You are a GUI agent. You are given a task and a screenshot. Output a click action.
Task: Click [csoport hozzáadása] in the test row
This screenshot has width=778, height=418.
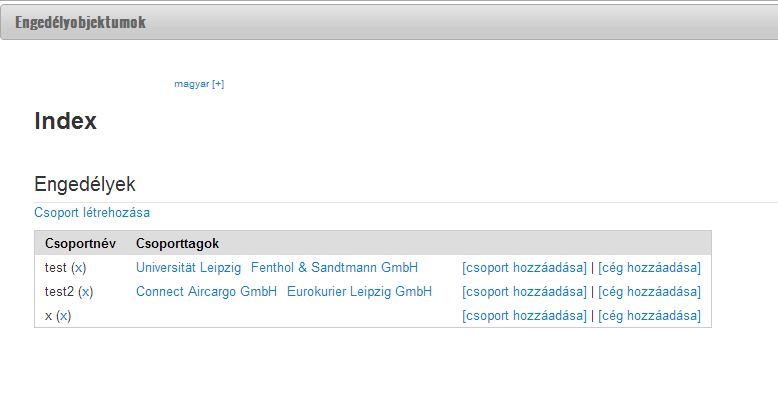[524, 268]
